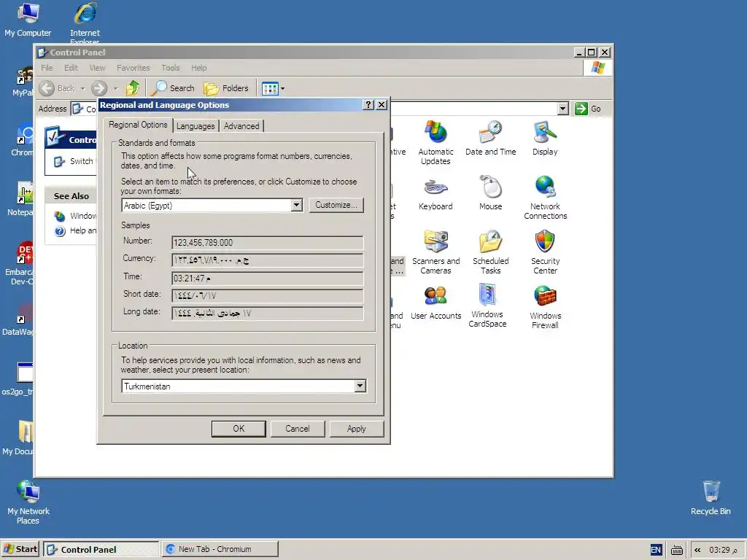Open the File menu
The width and height of the screenshot is (747, 560).
coord(47,68)
